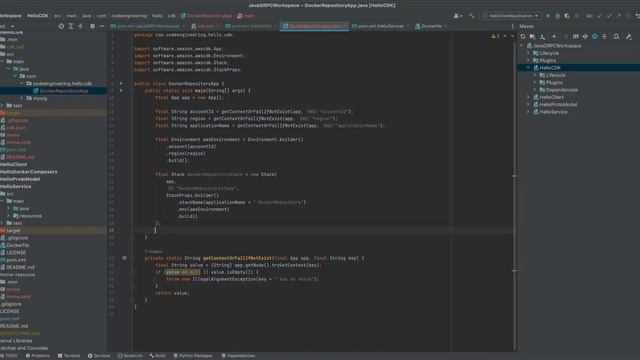
Task: Click warning indicator in editor corner
Action: pyautogui.click(x=495, y=36)
